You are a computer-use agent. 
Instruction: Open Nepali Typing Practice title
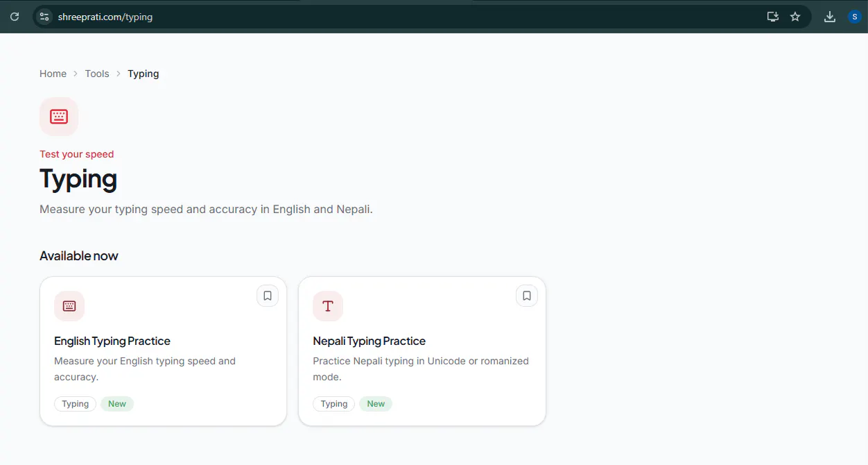coord(370,341)
